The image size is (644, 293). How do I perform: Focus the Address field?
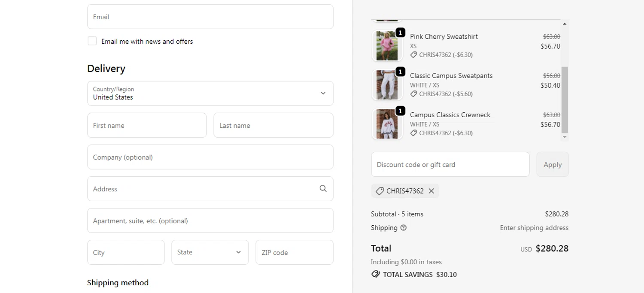210,189
